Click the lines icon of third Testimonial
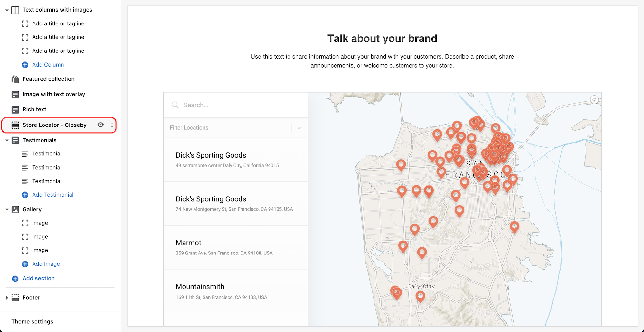This screenshot has width=644, height=332. [25, 181]
